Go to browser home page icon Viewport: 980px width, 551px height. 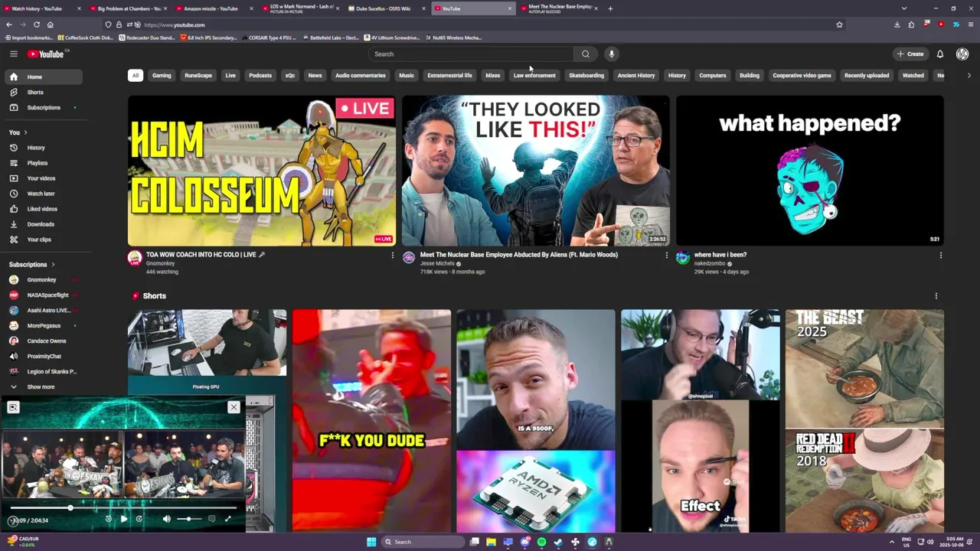tap(51, 24)
